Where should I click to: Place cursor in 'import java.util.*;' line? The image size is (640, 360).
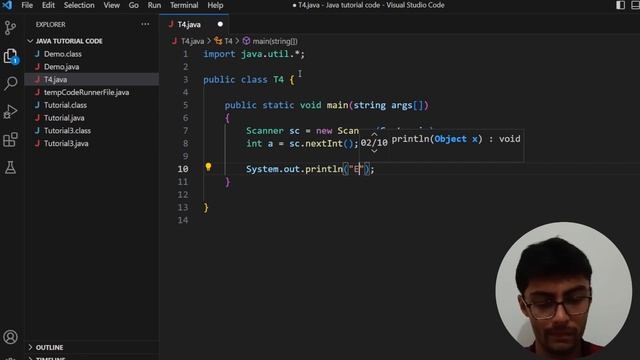pyautogui.click(x=254, y=54)
